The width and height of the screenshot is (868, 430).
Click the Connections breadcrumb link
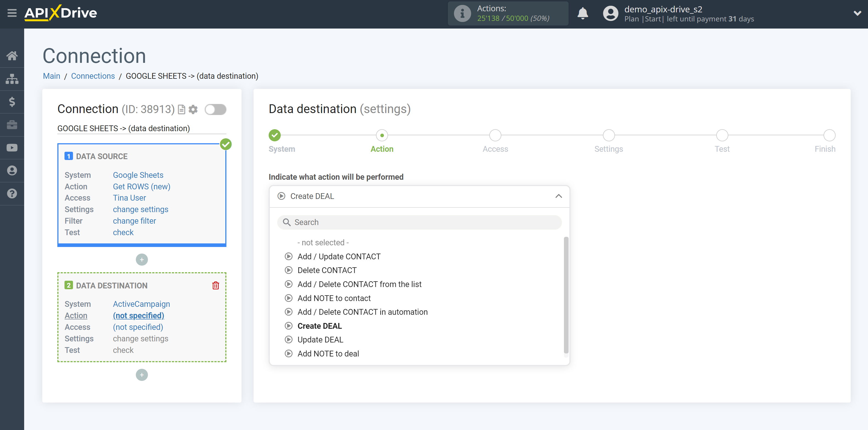[93, 76]
